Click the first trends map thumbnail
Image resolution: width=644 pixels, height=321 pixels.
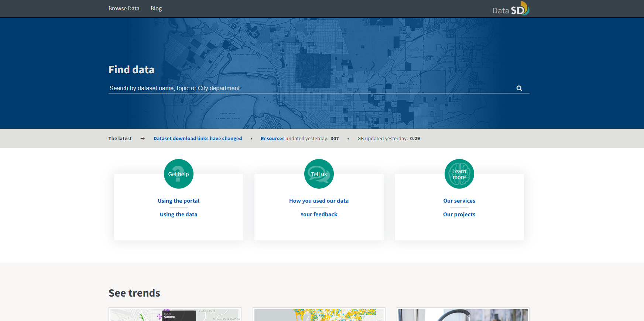(x=175, y=315)
